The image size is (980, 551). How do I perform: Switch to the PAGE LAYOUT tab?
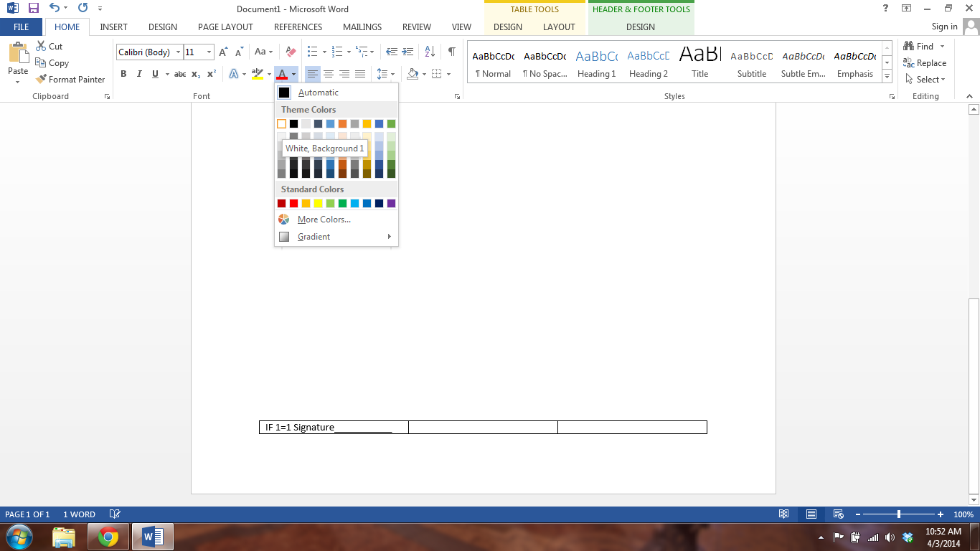click(x=225, y=27)
